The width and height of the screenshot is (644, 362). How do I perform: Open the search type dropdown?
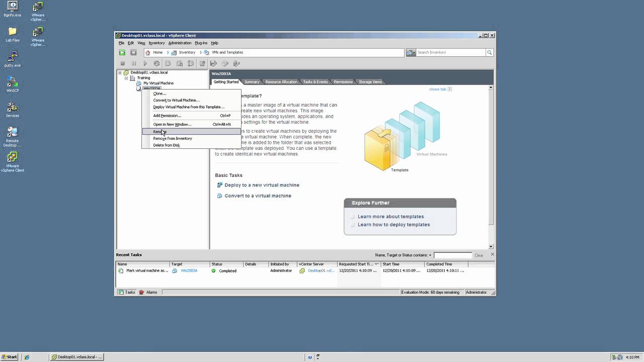pyautogui.click(x=411, y=52)
